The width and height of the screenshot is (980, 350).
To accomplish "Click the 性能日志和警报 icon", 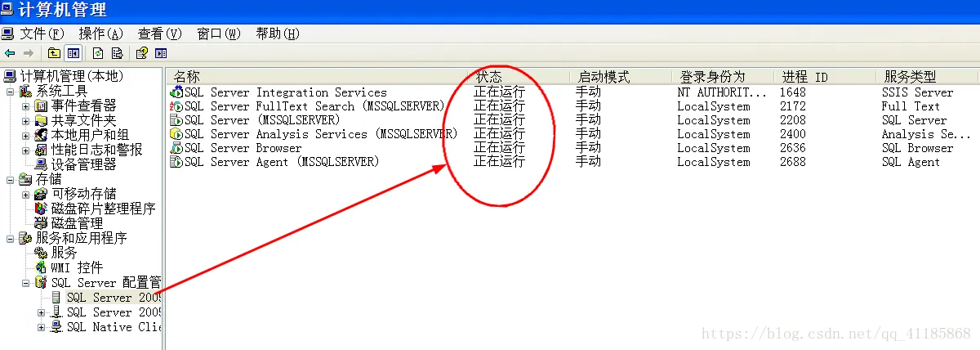I will pos(42,150).
